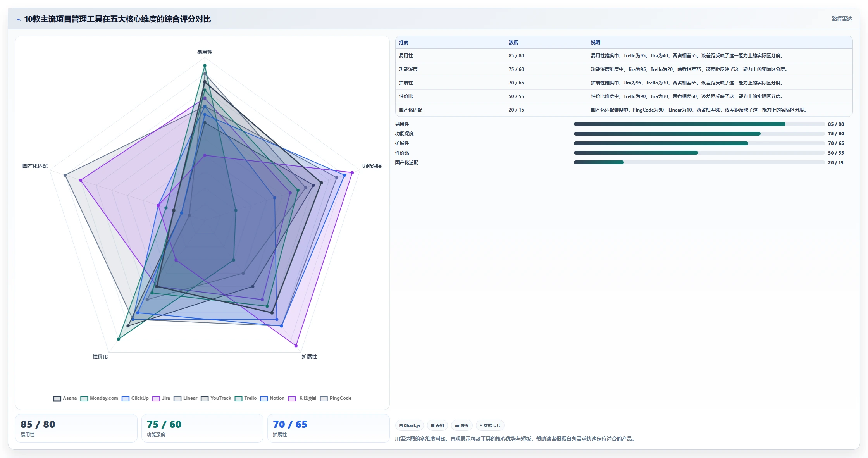The height and width of the screenshot is (458, 868).
Task: Click table cell '扩展性' in dimension column
Action: (x=406, y=83)
